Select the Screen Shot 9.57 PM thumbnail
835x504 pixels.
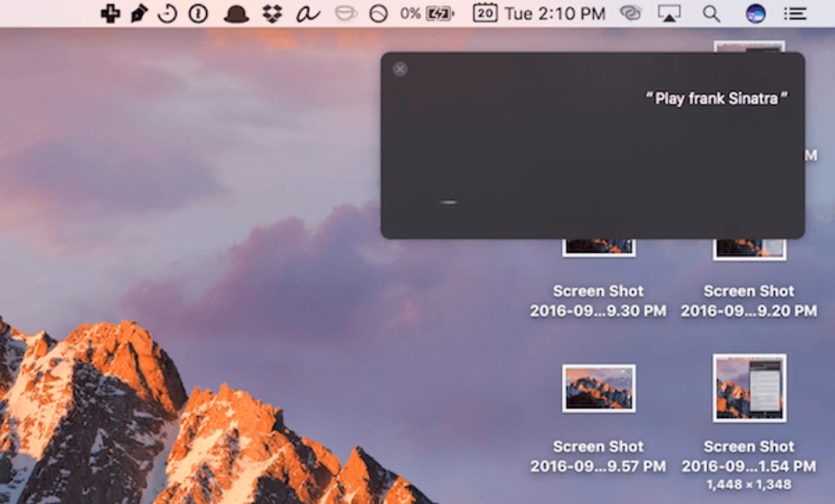(x=598, y=388)
